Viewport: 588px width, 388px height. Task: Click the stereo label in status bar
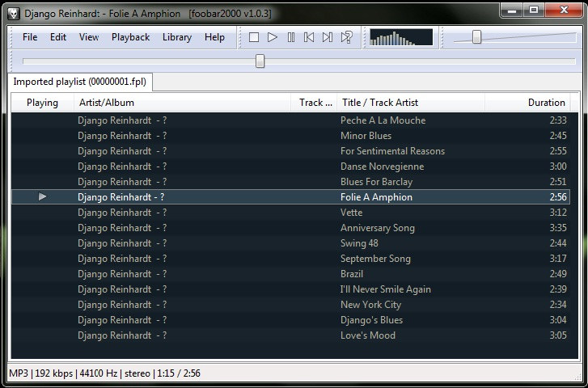point(137,373)
